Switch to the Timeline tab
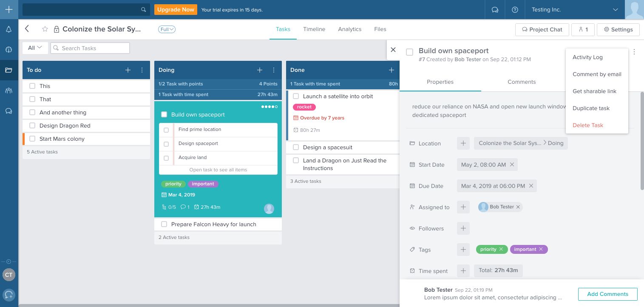Image resolution: width=644 pixels, height=307 pixels. click(x=314, y=29)
